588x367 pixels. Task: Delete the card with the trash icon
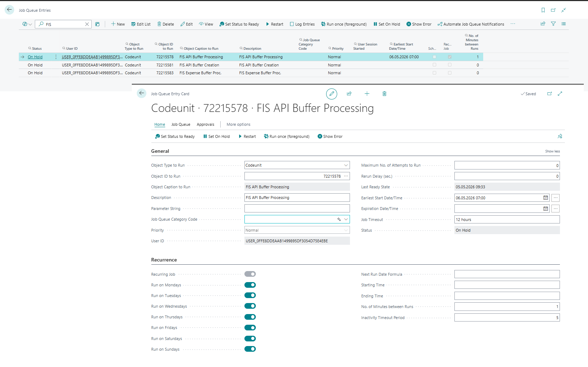pos(384,94)
